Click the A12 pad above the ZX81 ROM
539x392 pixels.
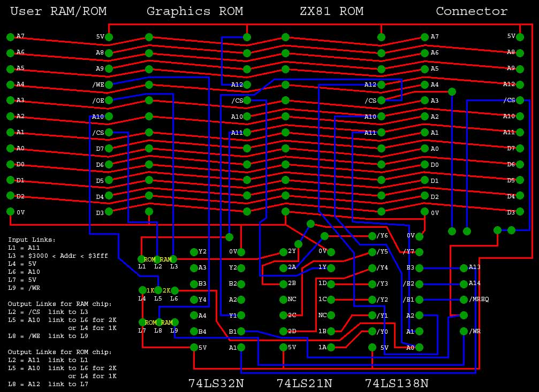point(380,84)
